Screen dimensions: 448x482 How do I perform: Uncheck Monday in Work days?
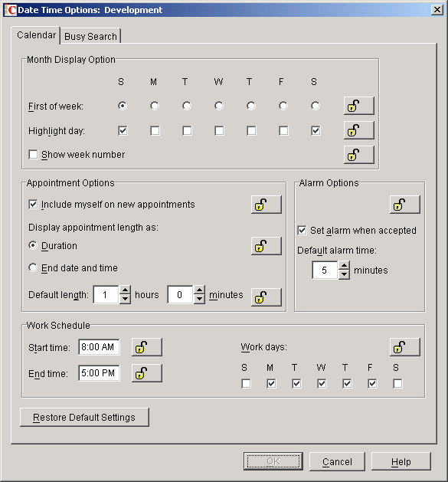coord(271,384)
